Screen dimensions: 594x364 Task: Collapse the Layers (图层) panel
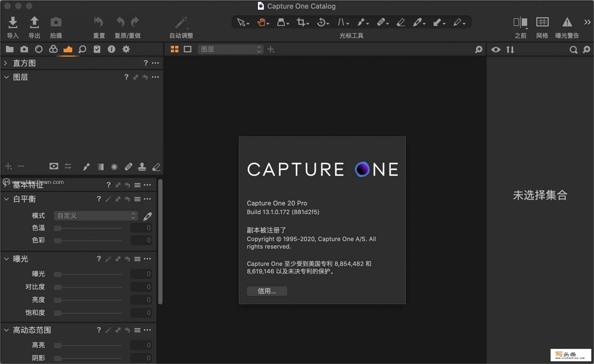click(6, 77)
